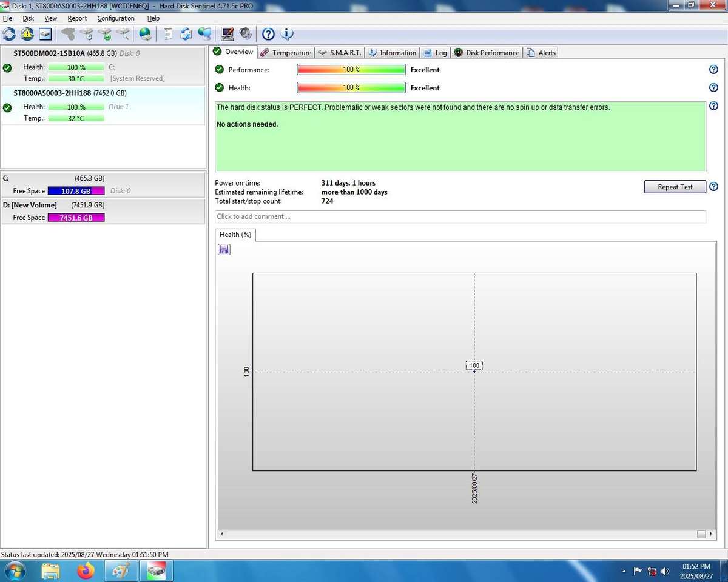Click the refresh disk status toolbar icon
Screen dimensions: 728x582
point(9,34)
